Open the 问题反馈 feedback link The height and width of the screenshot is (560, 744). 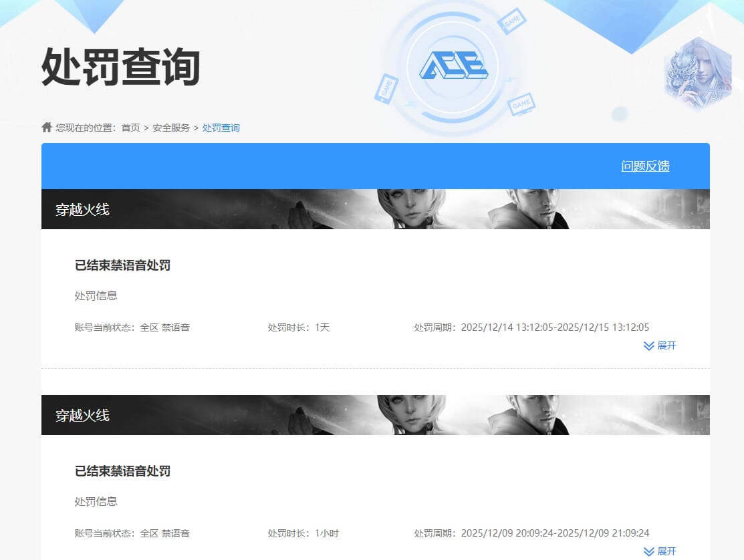(645, 166)
